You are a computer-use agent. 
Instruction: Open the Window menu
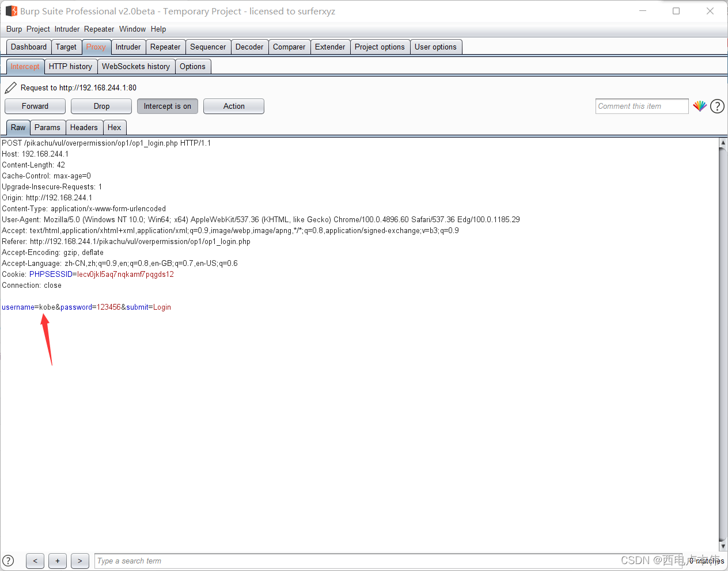[132, 29]
